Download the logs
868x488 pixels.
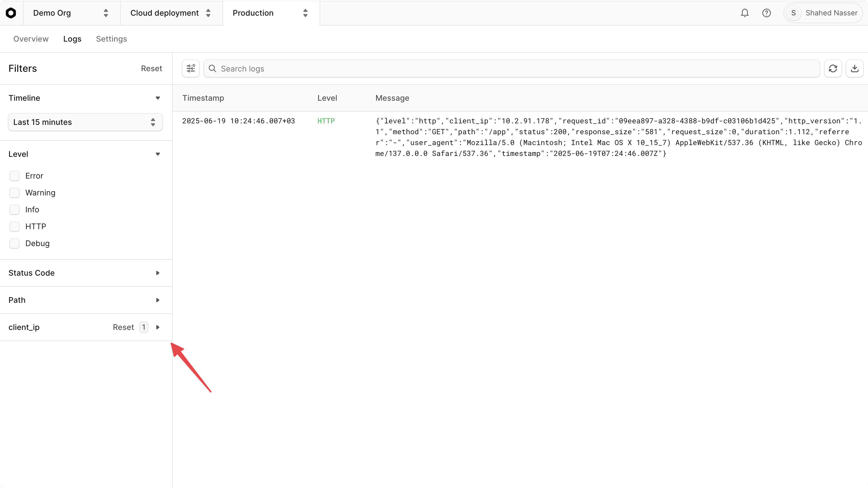tap(854, 68)
